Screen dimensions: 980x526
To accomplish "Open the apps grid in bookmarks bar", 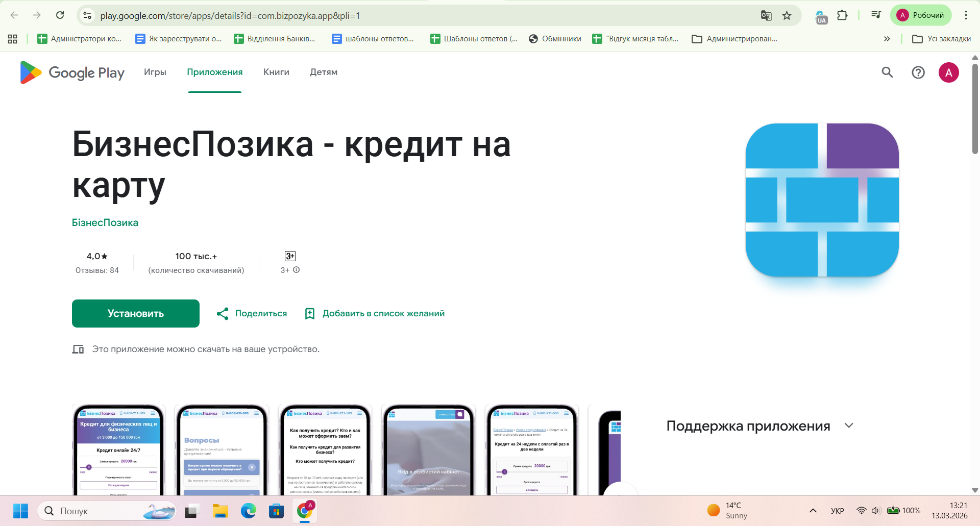I will 13,39.
